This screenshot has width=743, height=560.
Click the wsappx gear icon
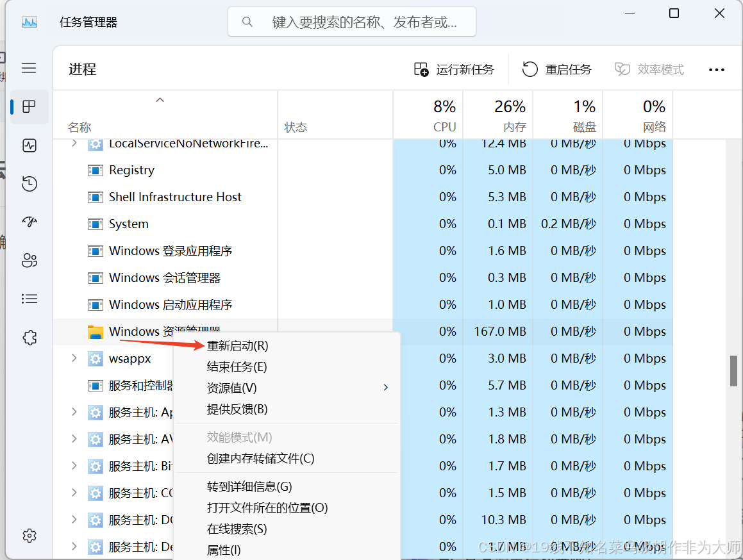(x=96, y=359)
